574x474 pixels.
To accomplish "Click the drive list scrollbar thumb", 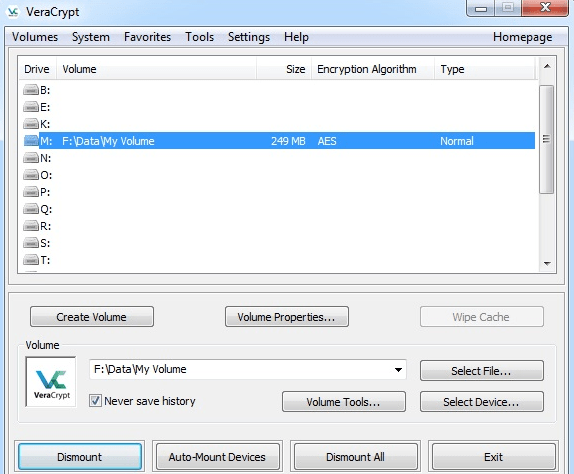I will [547, 139].
